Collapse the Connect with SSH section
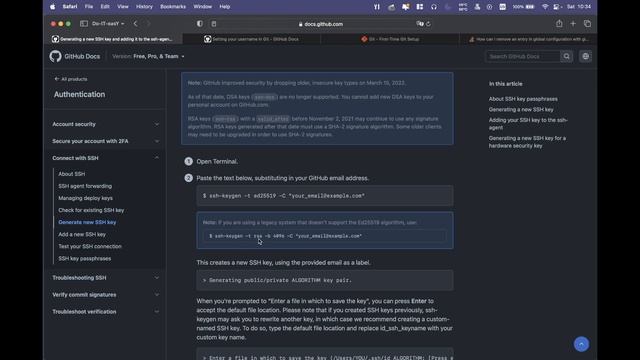The height and width of the screenshot is (360, 640). tap(106, 158)
